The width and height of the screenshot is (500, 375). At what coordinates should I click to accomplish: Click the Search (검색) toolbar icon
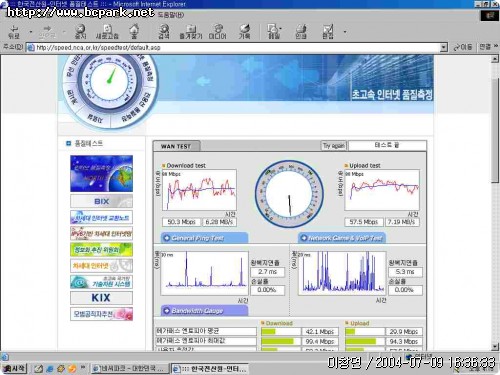click(x=163, y=32)
